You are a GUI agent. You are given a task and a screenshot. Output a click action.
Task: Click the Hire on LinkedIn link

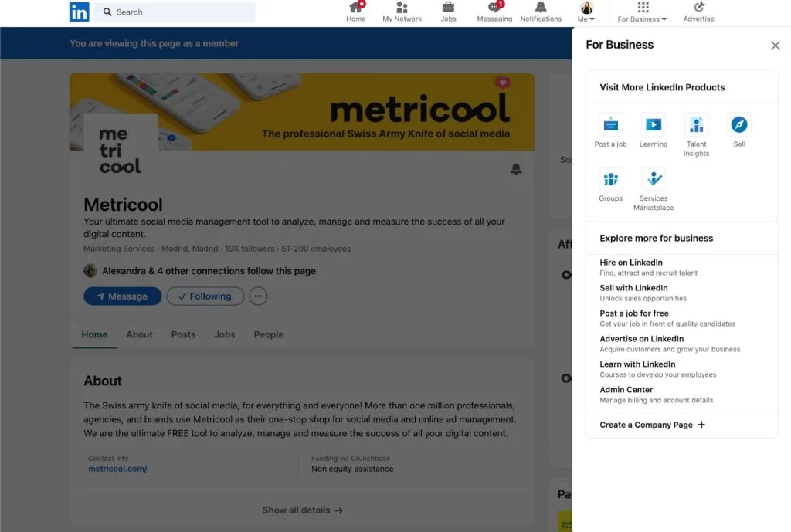click(630, 263)
